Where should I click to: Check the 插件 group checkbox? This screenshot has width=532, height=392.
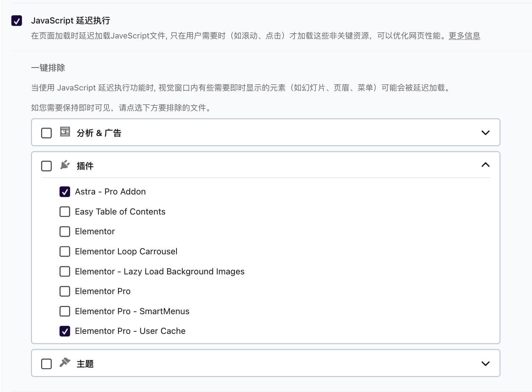(46, 166)
